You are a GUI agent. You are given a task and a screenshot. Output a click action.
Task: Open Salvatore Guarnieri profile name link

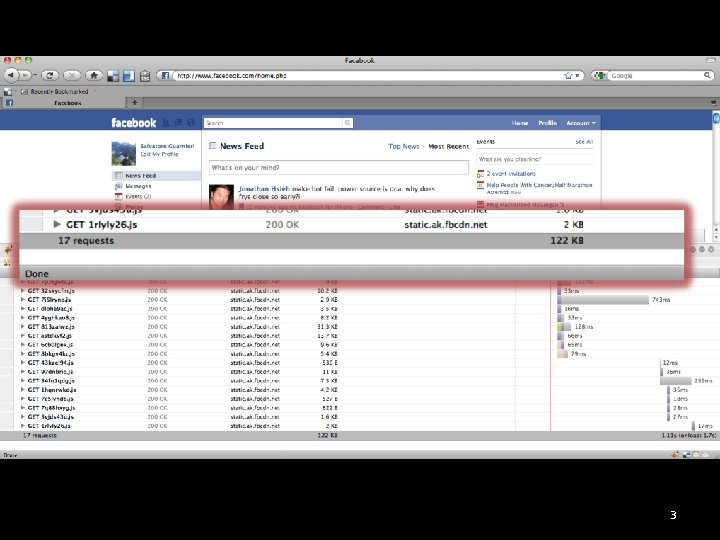click(x=167, y=146)
